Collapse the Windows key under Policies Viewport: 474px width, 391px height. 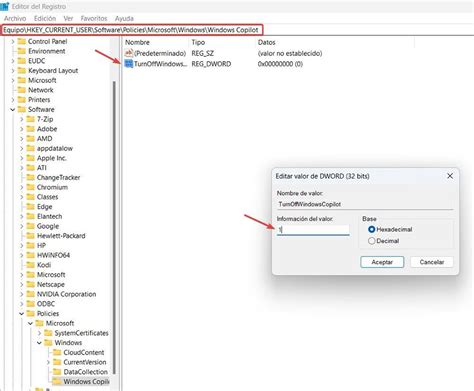(39, 343)
